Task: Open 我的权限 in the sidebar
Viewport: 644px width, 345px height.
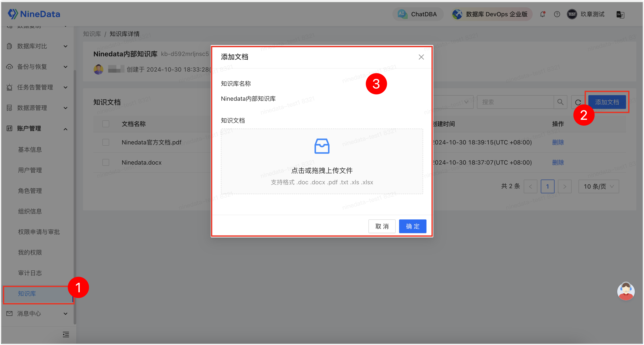Action: (x=30, y=252)
